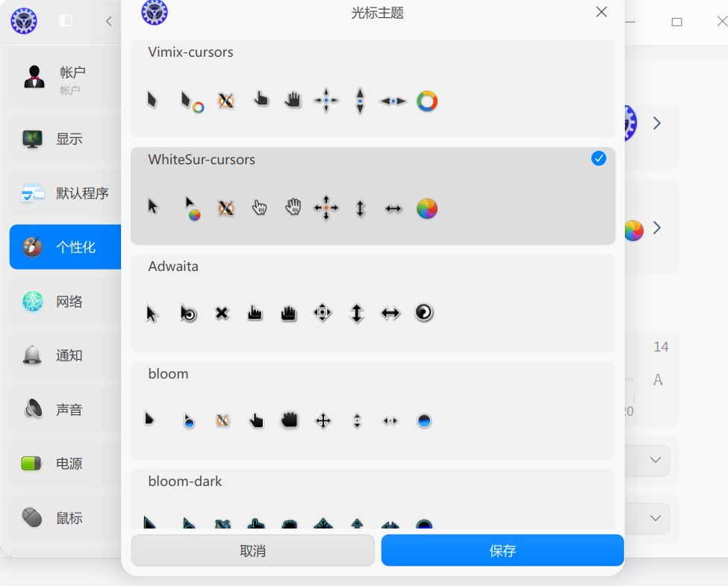This screenshot has height=586, width=728.
Task: Click 保存 to save cursor theme
Action: click(x=503, y=551)
